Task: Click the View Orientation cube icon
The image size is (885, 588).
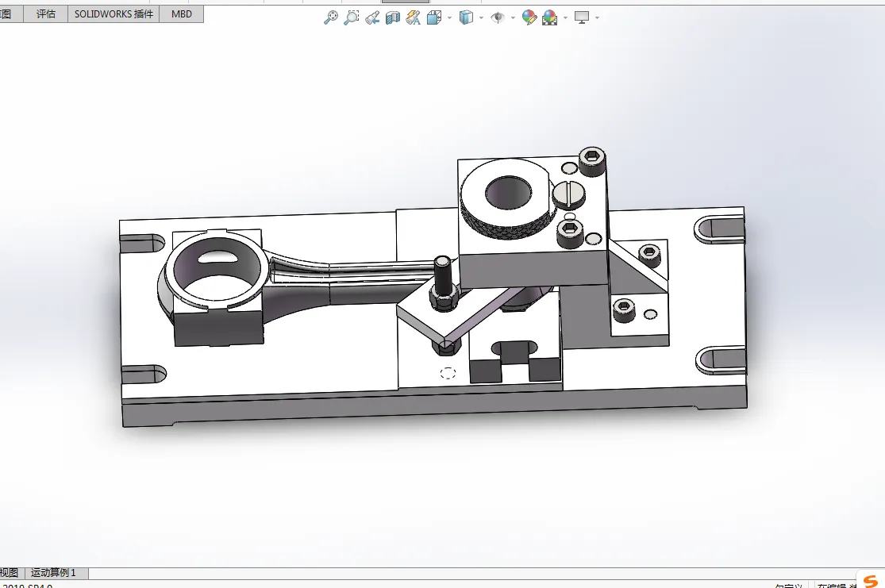Action: pyautogui.click(x=434, y=17)
